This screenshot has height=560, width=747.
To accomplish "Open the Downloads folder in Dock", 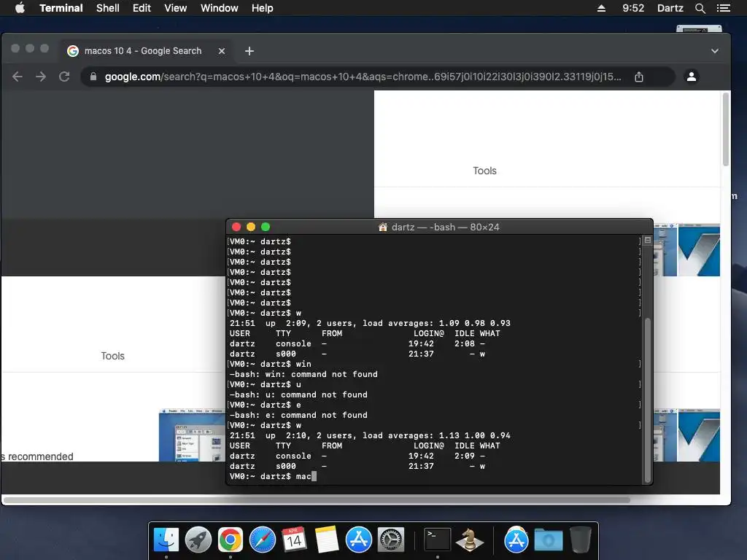I will point(549,540).
